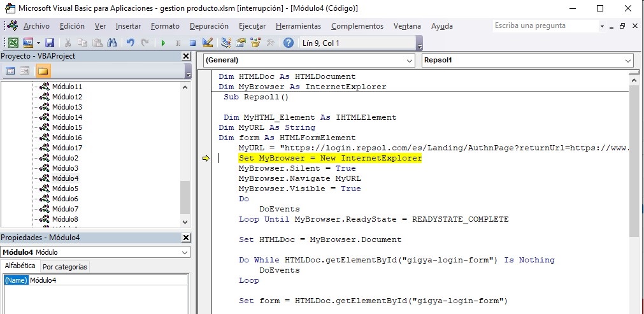
Task: Select Módulo14 in the project tree
Action: [67, 117]
